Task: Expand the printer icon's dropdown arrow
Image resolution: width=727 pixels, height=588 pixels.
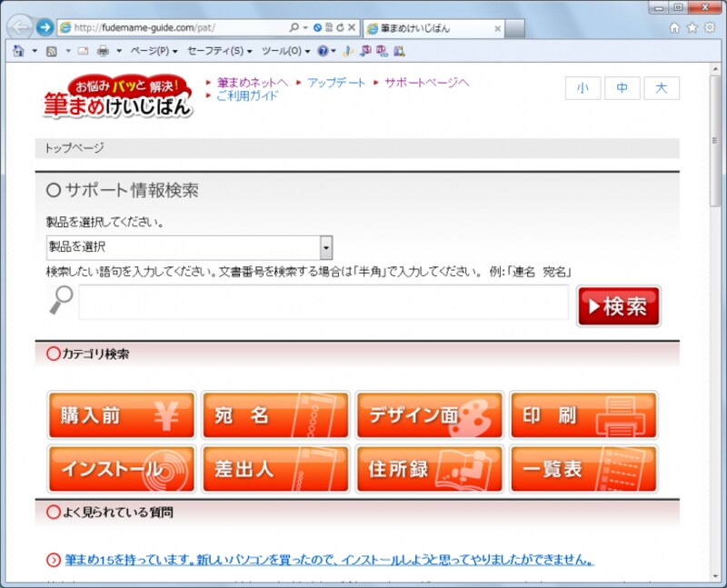Action: [x=117, y=53]
